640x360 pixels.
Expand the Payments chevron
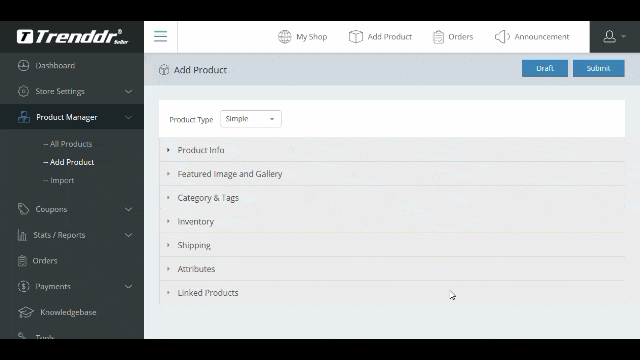pos(128,287)
